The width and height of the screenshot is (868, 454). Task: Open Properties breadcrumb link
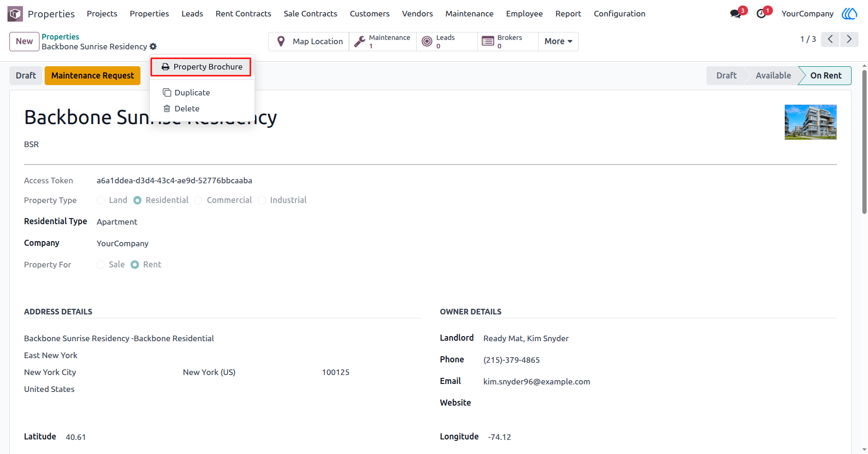tap(60, 37)
